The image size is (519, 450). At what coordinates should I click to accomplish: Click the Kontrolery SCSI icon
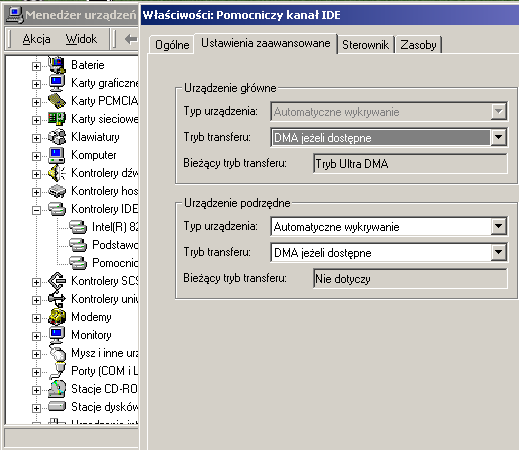tap(57, 281)
